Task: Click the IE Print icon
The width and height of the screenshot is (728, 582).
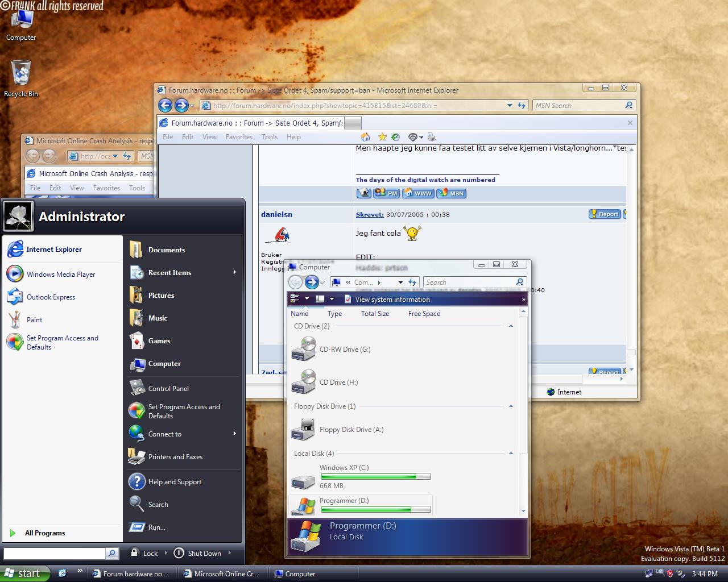Action: (432, 137)
